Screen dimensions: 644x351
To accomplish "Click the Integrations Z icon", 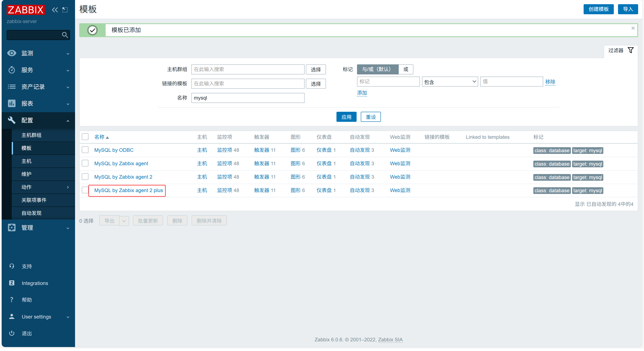I will [12, 283].
